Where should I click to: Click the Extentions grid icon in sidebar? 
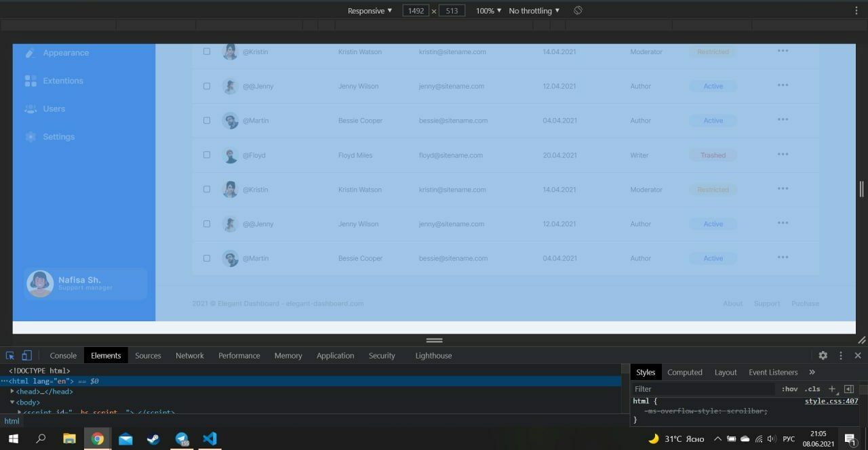tap(31, 81)
